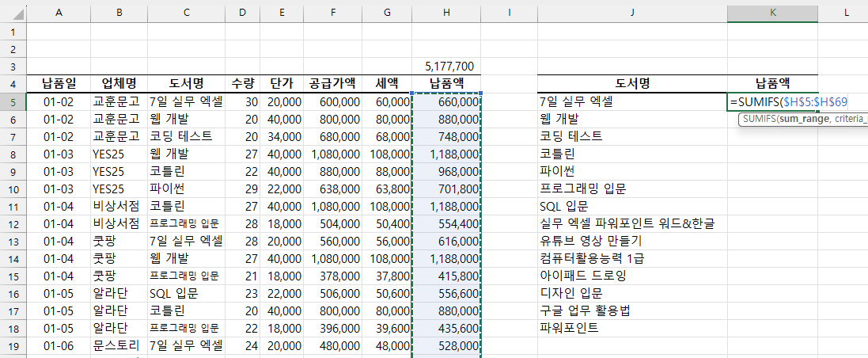Select row header 19
Image resolution: width=868 pixels, height=358 pixels.
(x=13, y=346)
